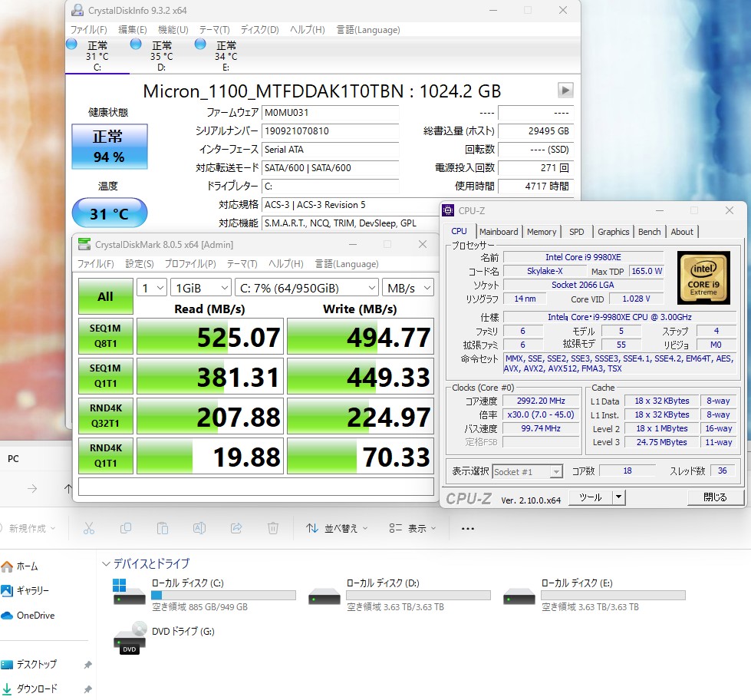Open the Settings menu in CrystalDiskMark
Image resolution: width=751 pixels, height=700 pixels.
140,264
